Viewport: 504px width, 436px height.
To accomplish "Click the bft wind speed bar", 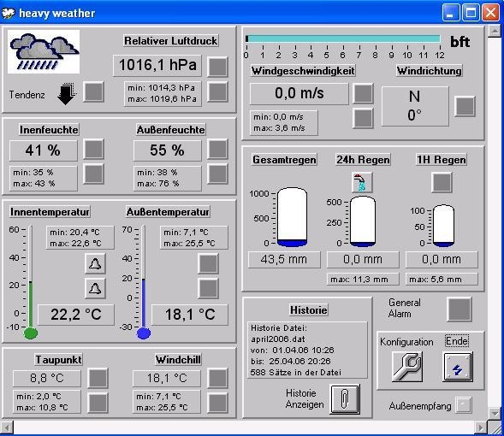I will 343,38.
